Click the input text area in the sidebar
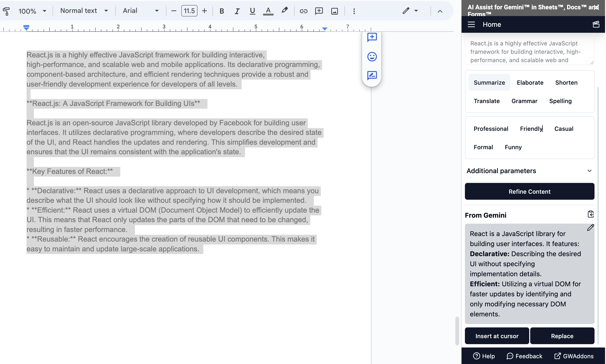The width and height of the screenshot is (606, 364). click(x=529, y=51)
